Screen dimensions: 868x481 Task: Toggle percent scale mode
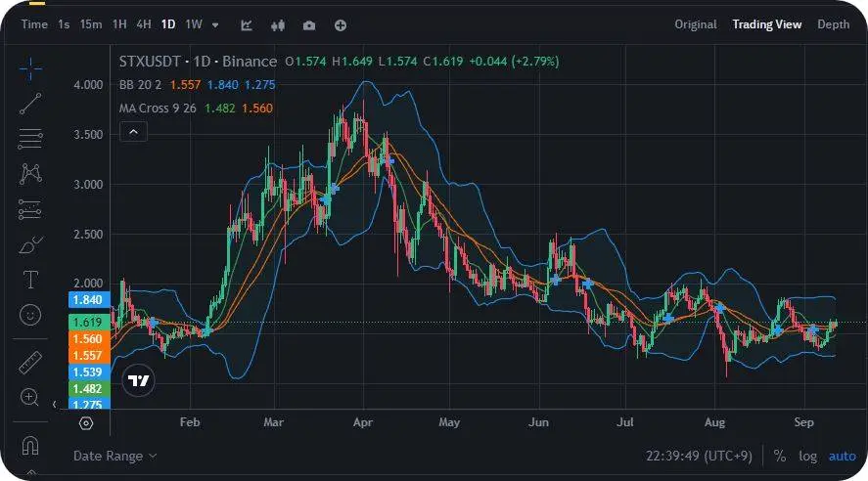tap(779, 457)
